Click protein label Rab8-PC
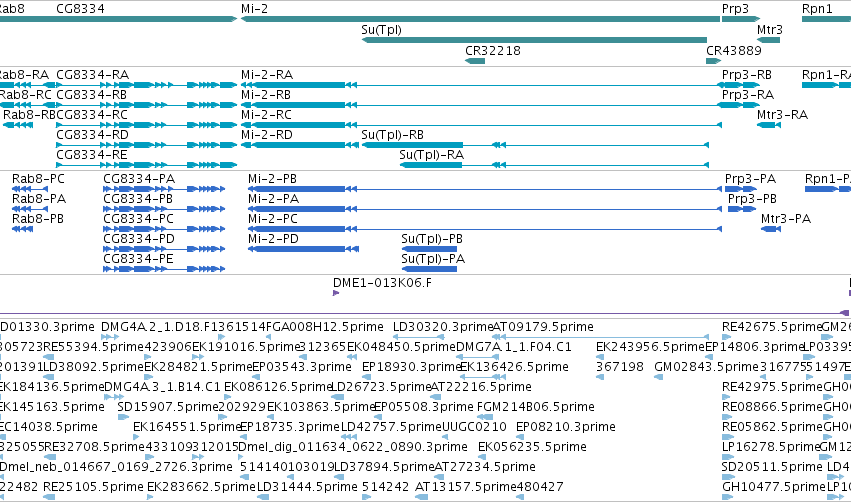851x502 pixels. tap(38, 179)
